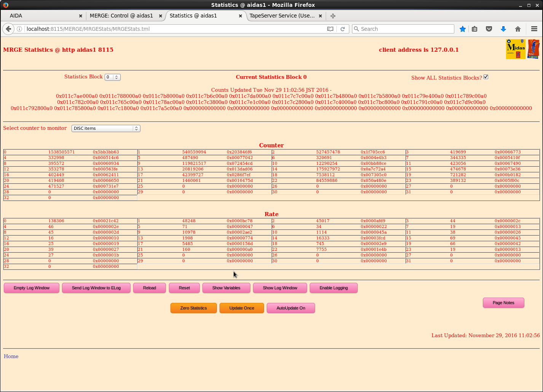Select rate value 138306
The image size is (543, 392).
(56, 221)
